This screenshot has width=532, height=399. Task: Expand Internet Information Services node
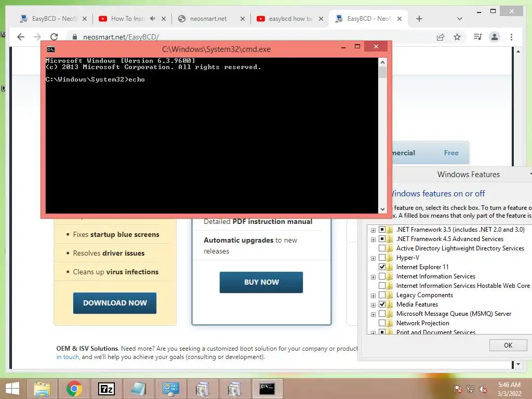pos(373,277)
